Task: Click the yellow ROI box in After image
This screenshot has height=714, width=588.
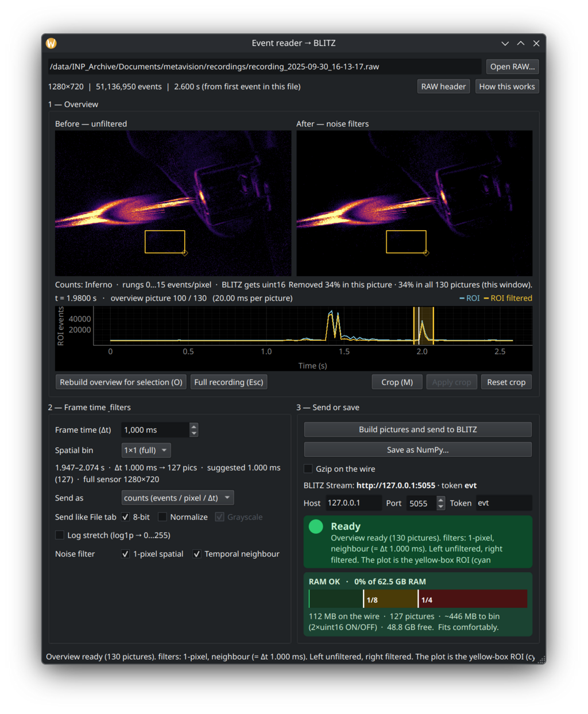Action: (406, 242)
